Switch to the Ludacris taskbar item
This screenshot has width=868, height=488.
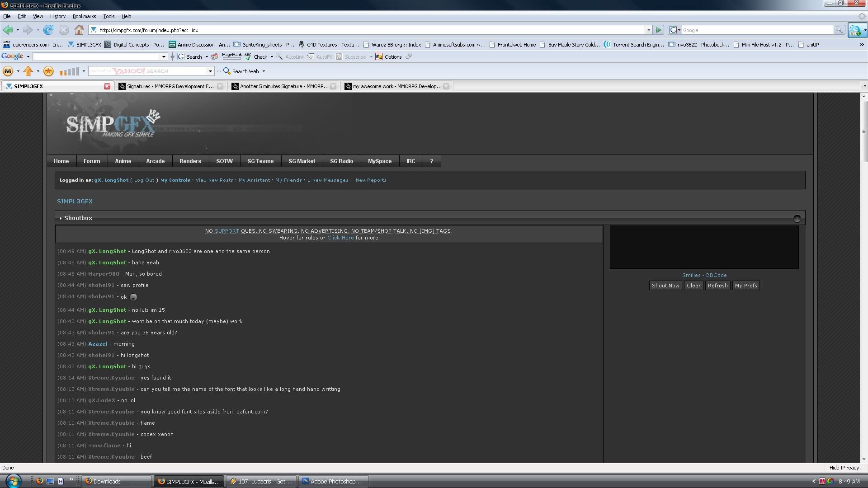click(262, 482)
